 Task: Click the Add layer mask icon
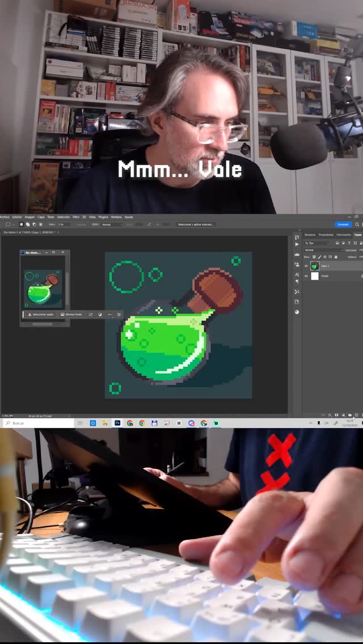[336, 415]
